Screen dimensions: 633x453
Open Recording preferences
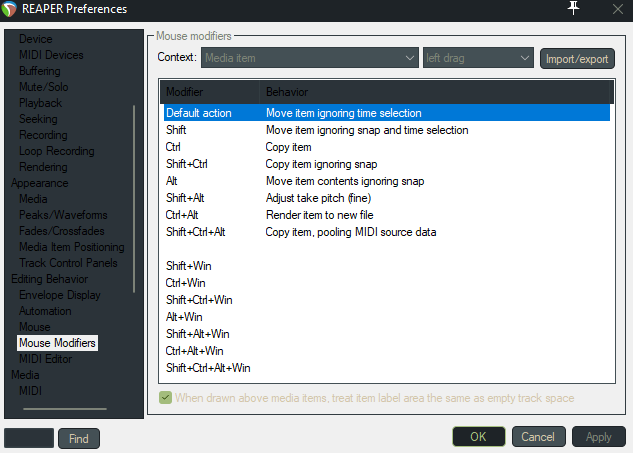[x=43, y=135]
